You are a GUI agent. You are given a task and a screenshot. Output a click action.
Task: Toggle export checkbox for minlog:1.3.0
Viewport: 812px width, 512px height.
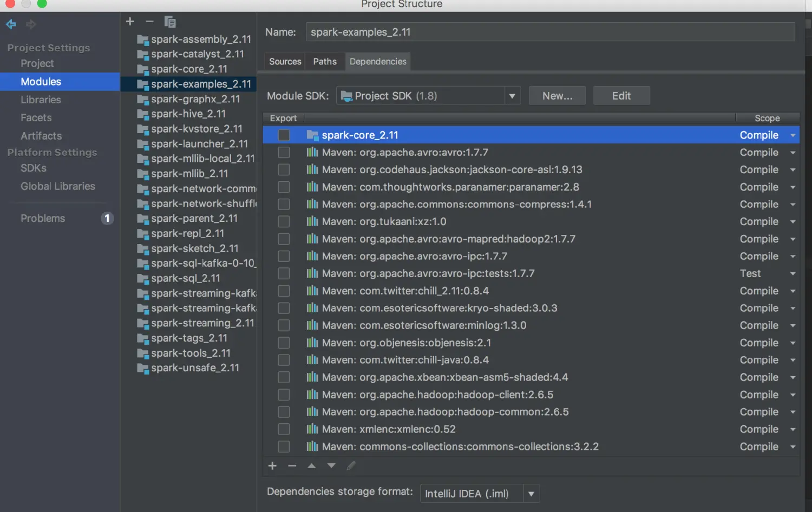pyautogui.click(x=284, y=325)
